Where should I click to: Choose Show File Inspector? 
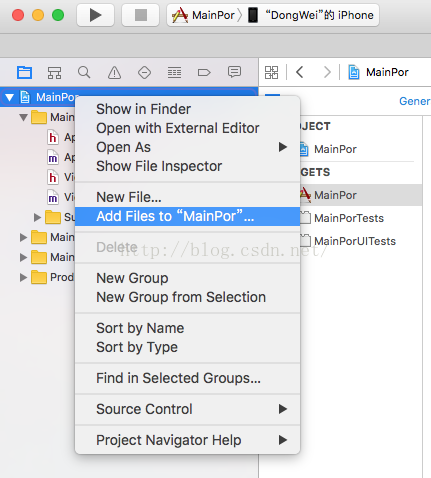(x=187, y=166)
